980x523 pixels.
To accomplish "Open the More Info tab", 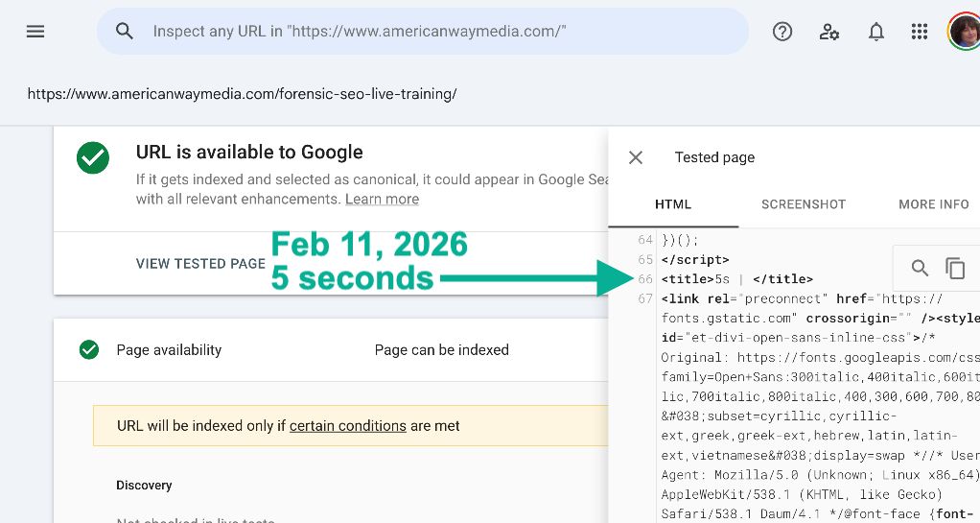I will (933, 204).
